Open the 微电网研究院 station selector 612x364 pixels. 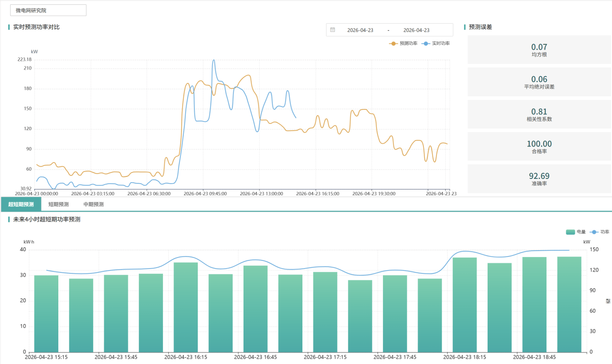[48, 10]
